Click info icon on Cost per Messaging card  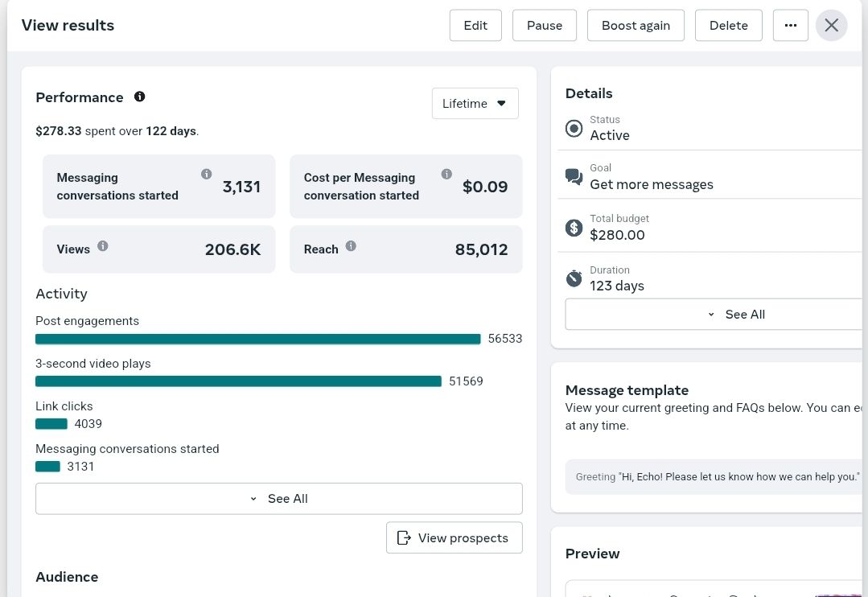point(446,175)
